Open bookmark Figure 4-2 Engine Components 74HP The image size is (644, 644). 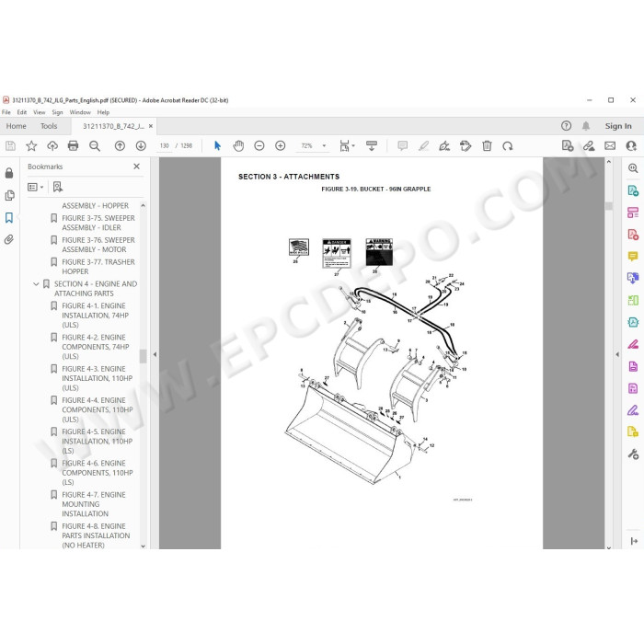coord(96,347)
